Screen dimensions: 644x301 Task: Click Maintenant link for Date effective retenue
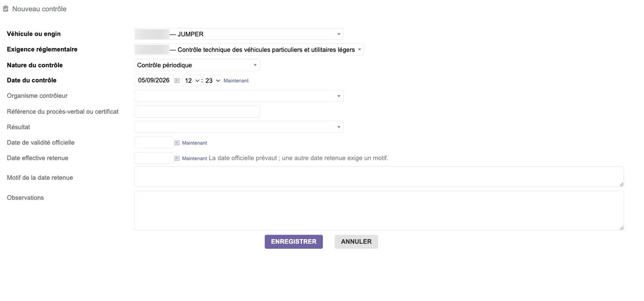coord(194,158)
